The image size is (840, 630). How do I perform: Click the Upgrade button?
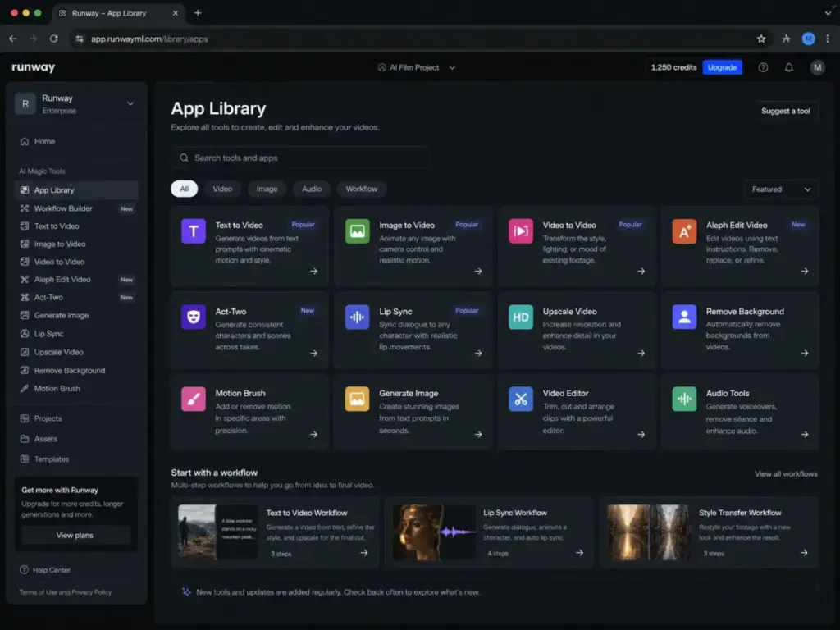(x=722, y=67)
